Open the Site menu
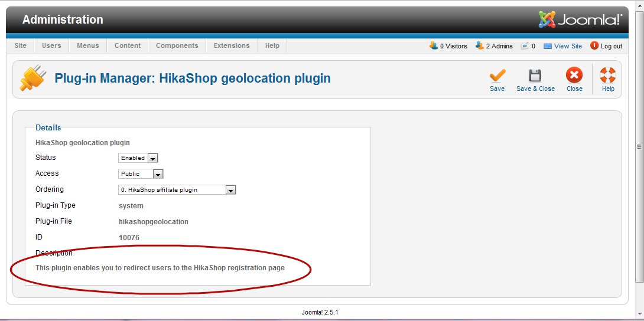This screenshot has width=644, height=321. pyautogui.click(x=21, y=45)
